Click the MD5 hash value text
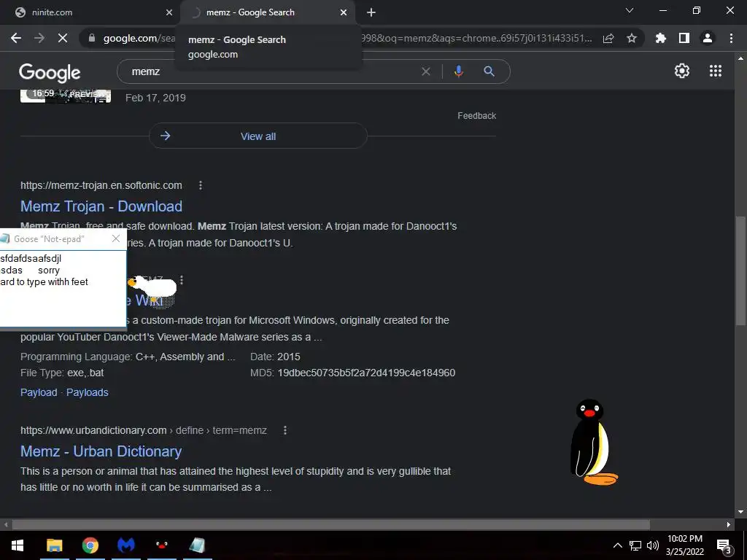747x560 pixels. pos(366,373)
